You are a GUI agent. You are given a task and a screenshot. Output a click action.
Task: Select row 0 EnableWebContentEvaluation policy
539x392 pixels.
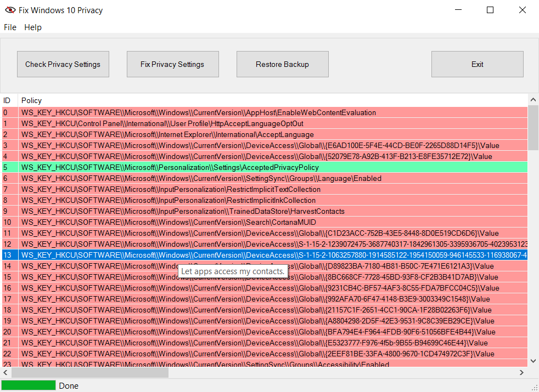click(265, 112)
